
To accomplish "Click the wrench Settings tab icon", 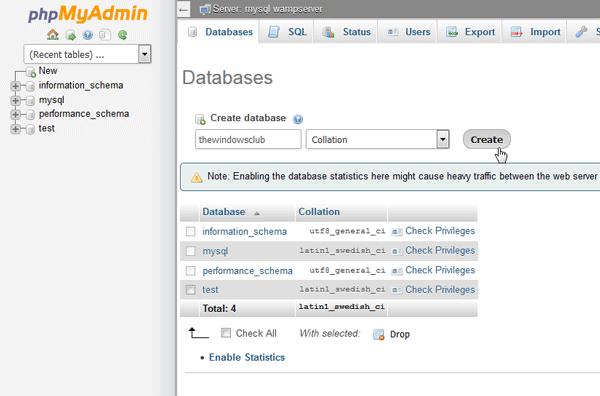I will coord(581,32).
